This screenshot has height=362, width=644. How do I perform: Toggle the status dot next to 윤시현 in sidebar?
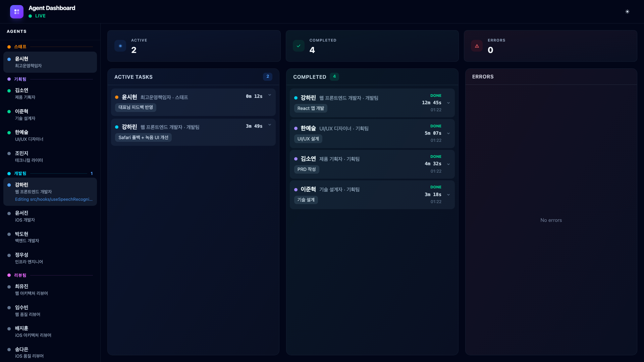(9, 59)
